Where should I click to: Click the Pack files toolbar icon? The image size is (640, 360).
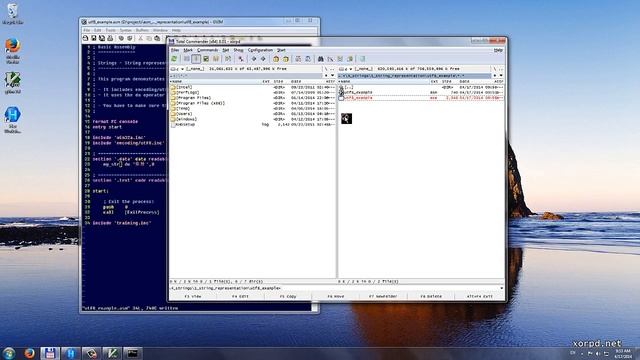tap(276, 59)
